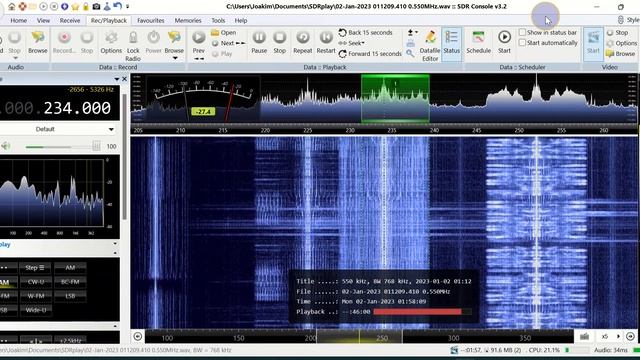640x360 pixels.
Task: Select the LSB mode button
Action: pyautogui.click(x=70, y=296)
